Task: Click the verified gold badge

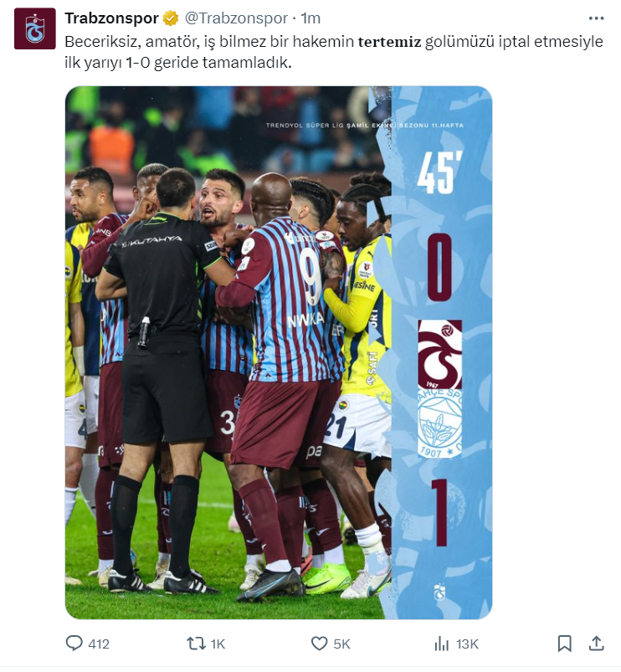Action: coord(171,18)
